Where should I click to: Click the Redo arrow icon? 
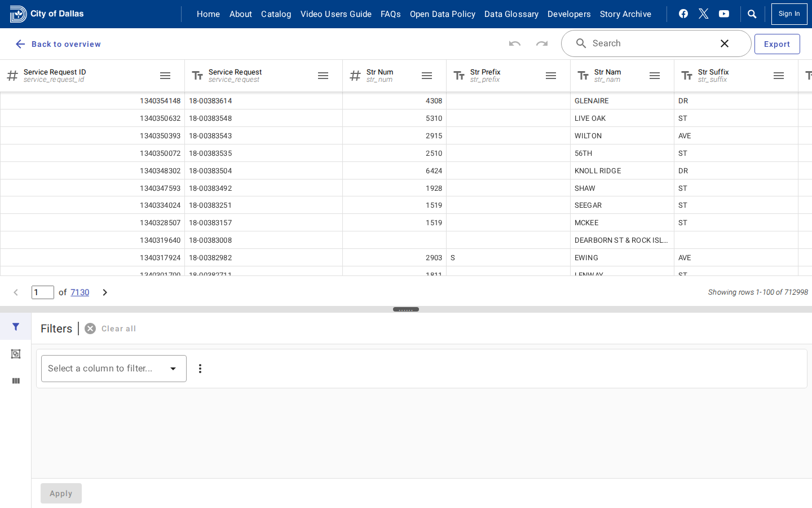point(542,43)
